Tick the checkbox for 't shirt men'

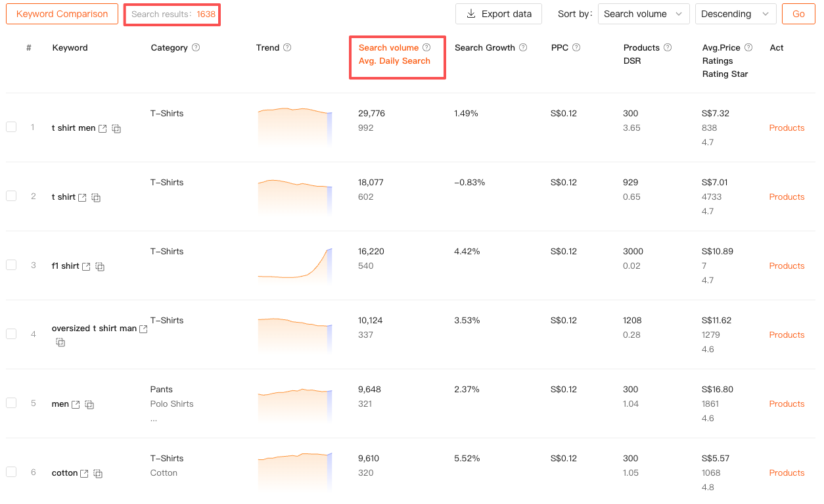tap(11, 127)
